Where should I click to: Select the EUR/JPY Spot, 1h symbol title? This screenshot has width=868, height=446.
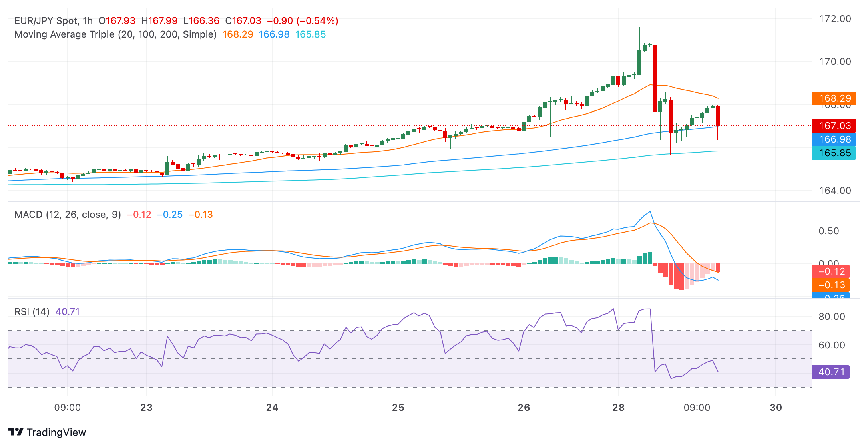click(x=54, y=21)
